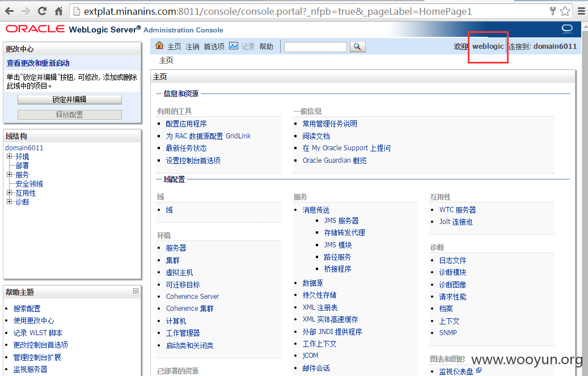The image size is (588, 376).
Task: Click the console home house icon
Action: pyautogui.click(x=159, y=45)
